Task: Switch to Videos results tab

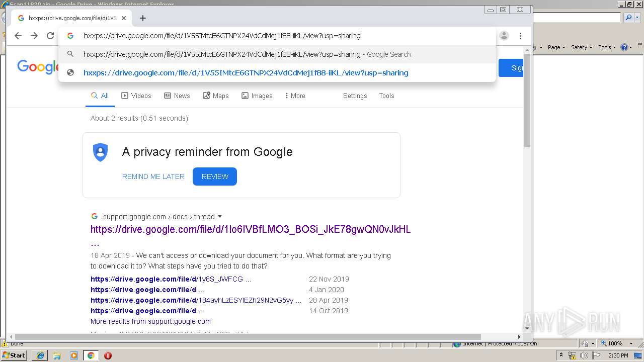Action: pyautogui.click(x=136, y=96)
